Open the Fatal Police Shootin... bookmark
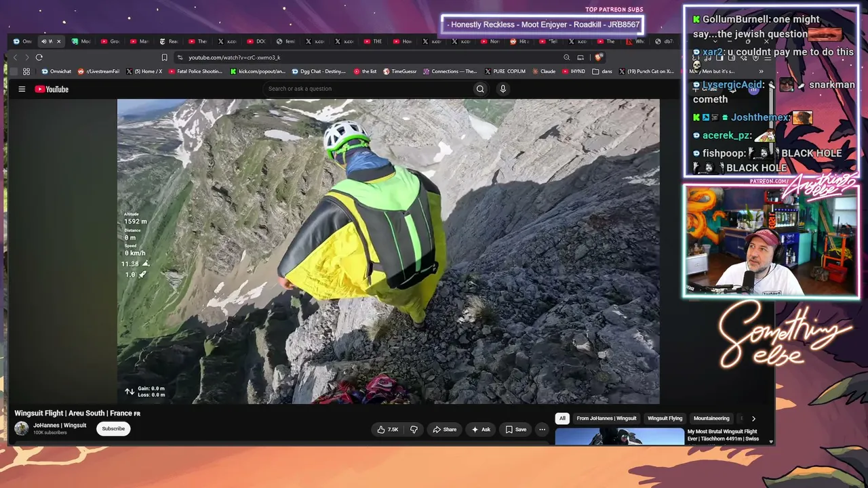 click(195, 71)
